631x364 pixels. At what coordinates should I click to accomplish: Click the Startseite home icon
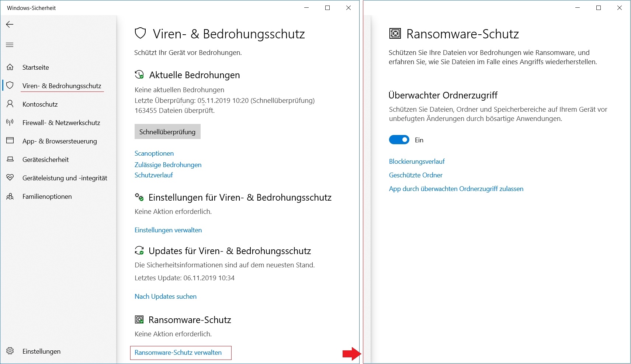10,67
